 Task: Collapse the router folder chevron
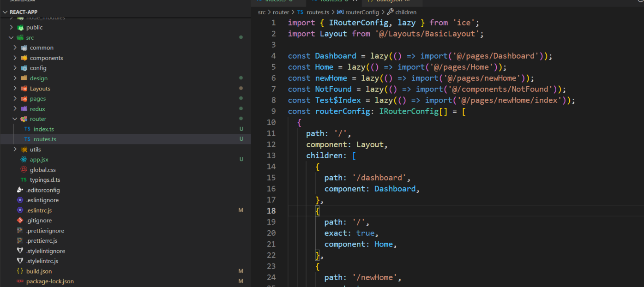click(15, 119)
